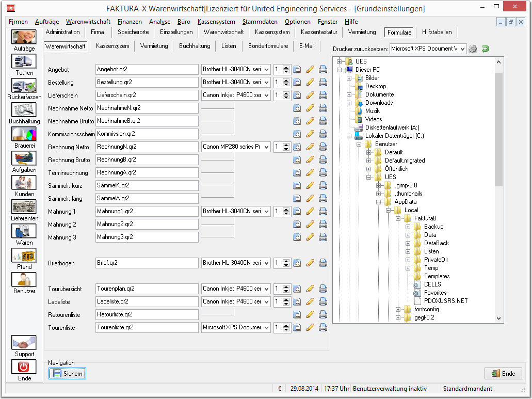This screenshot has width=532, height=399.
Task: Collapse the FakturaB folder node
Action: point(398,218)
